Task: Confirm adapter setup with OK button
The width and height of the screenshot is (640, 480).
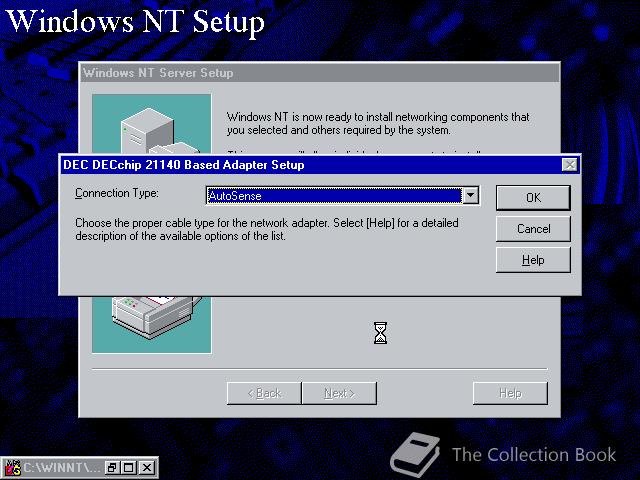Action: pos(533,198)
